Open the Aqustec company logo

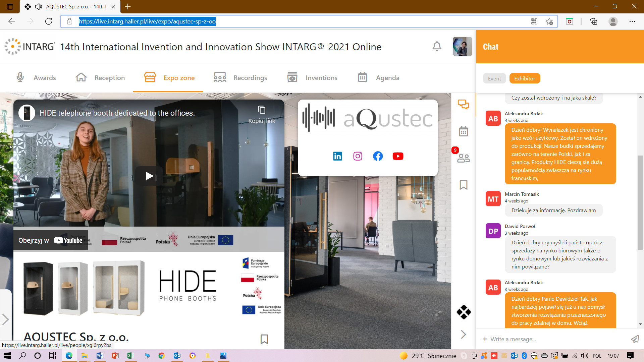(368, 118)
